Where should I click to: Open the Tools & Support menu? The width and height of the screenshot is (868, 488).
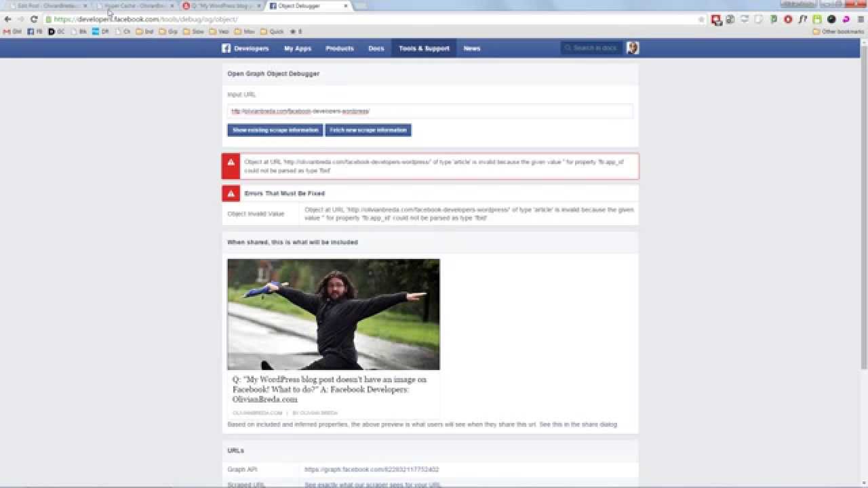(424, 48)
